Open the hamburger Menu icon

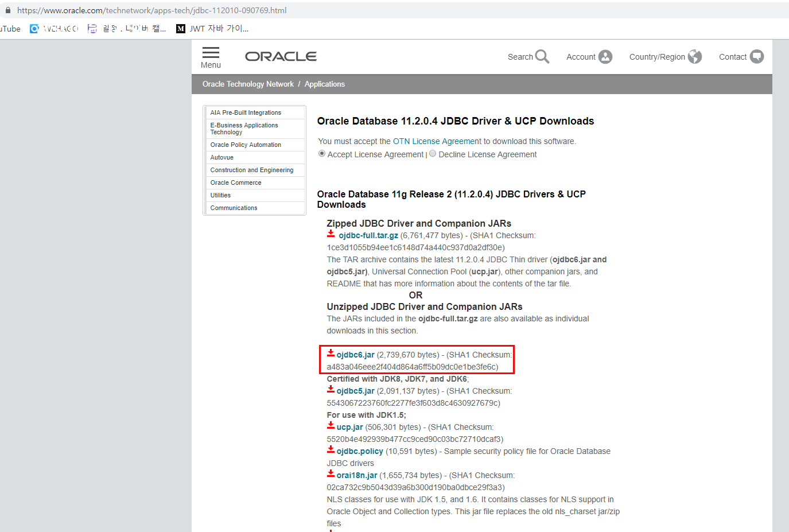pos(211,52)
